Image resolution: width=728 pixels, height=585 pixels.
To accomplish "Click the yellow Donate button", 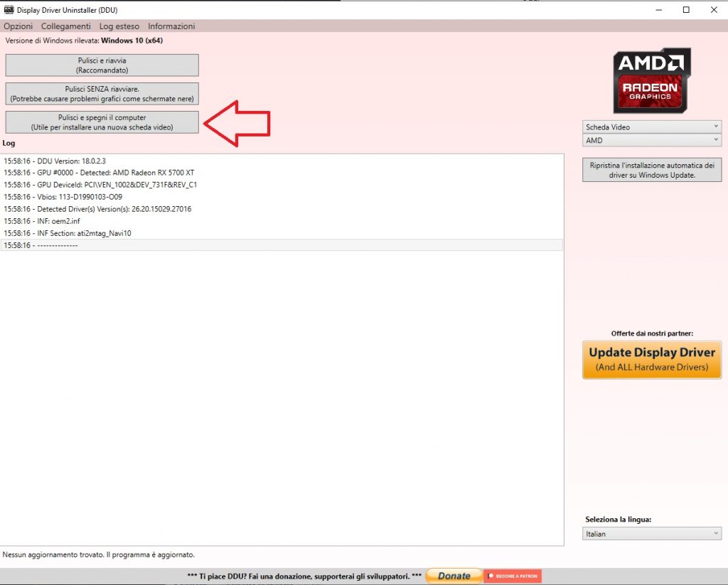I will [454, 576].
